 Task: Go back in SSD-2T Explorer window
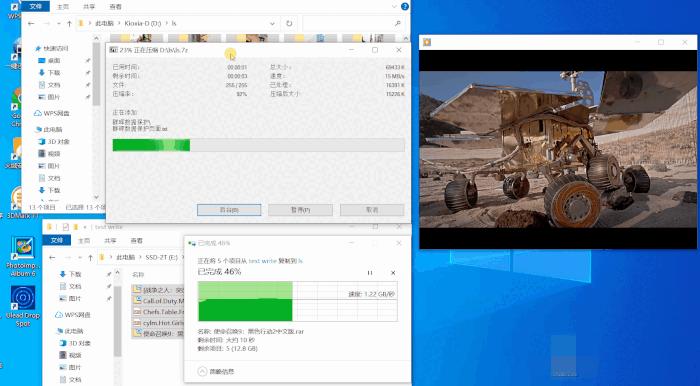point(52,257)
